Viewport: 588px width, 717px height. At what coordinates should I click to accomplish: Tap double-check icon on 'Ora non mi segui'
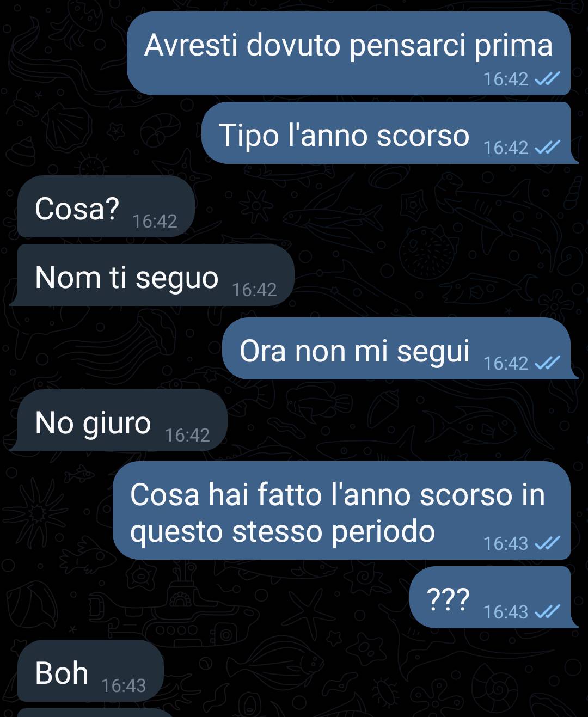pos(547,363)
